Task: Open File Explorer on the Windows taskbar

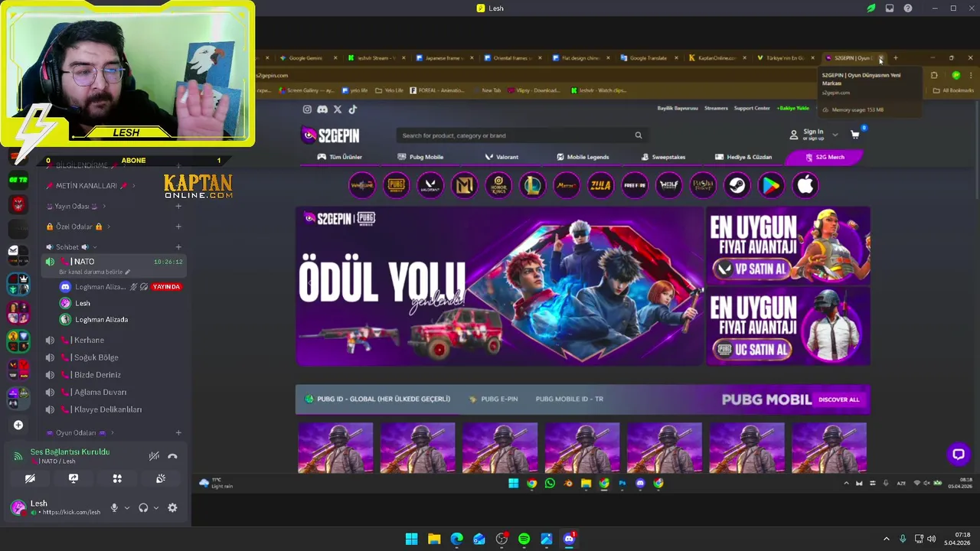Action: [x=434, y=539]
